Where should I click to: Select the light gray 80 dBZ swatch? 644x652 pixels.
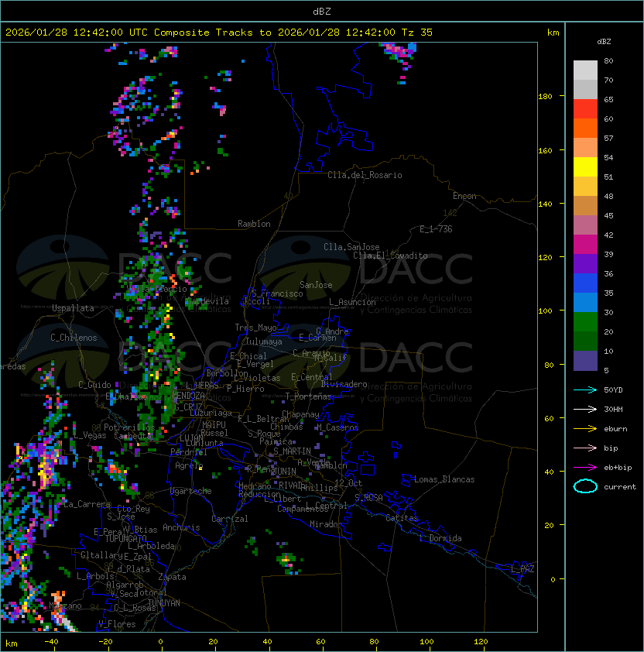point(585,70)
